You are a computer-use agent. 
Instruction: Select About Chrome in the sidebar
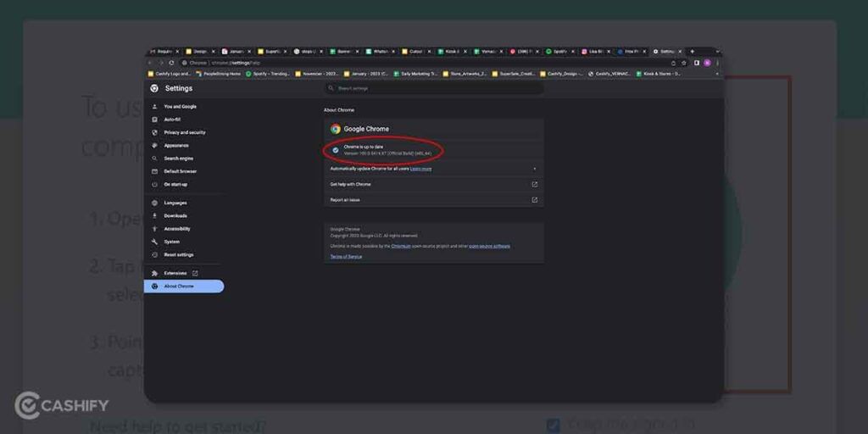click(184, 287)
